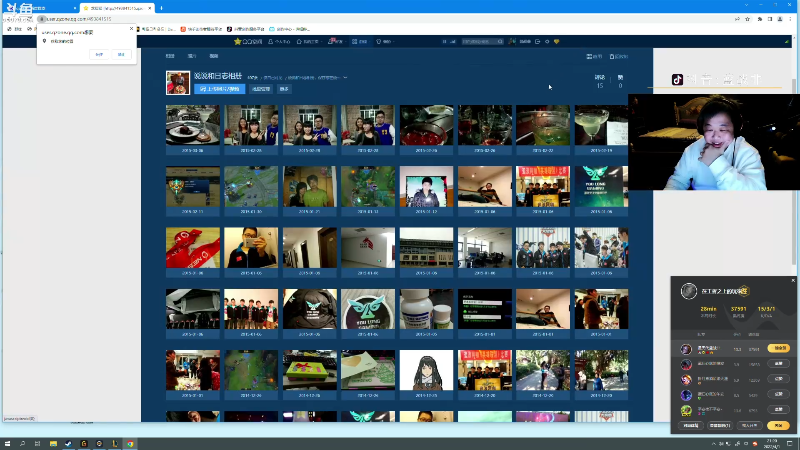Click the magnifier icon in Qzone search
Screen dimensions: 800x450
(500, 41)
